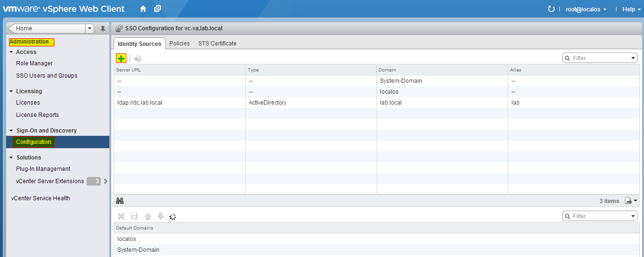Click the delete X icon above Default Domains
644x257 pixels.
(x=121, y=216)
